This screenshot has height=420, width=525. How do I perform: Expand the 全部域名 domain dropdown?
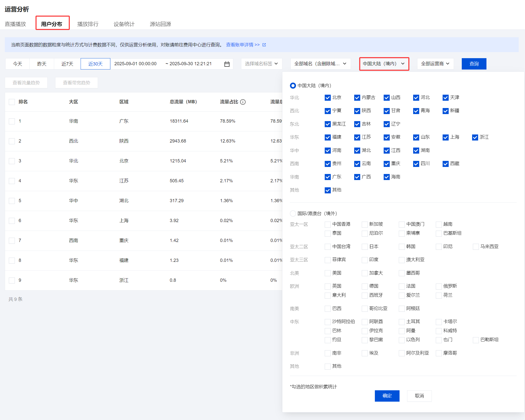[320, 64]
